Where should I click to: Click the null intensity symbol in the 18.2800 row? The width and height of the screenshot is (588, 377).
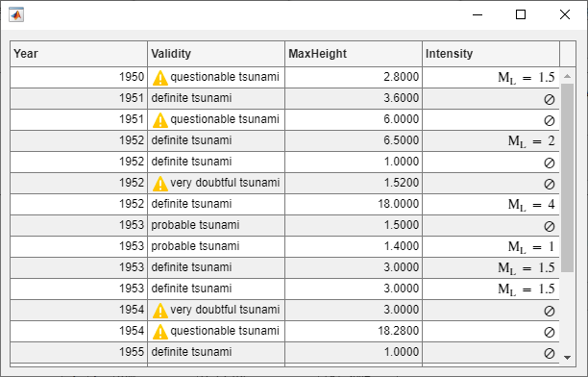550,332
